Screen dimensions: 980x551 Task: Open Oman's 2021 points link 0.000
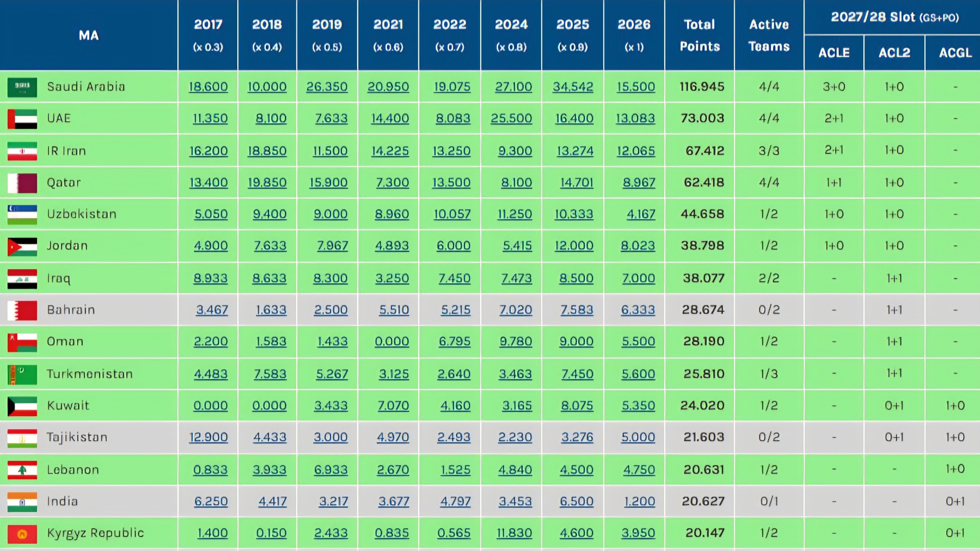(x=392, y=341)
